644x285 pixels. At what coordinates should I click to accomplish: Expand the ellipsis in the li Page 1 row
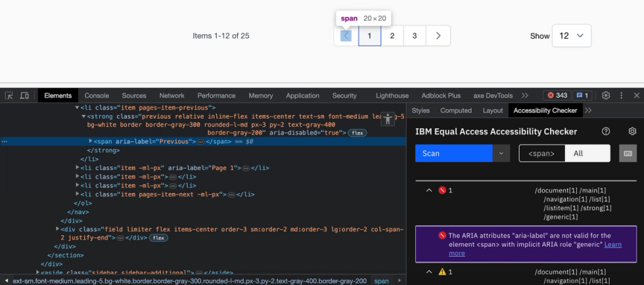pos(246,168)
